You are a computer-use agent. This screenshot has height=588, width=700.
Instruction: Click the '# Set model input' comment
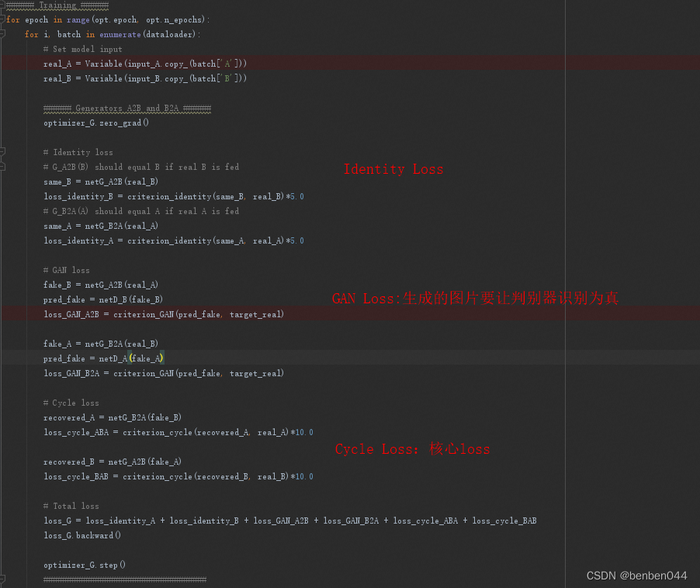point(82,49)
